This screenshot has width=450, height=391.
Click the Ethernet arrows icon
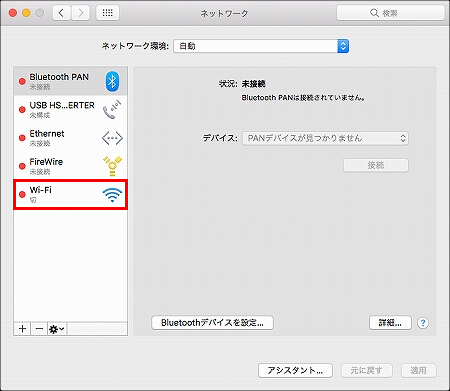click(112, 138)
